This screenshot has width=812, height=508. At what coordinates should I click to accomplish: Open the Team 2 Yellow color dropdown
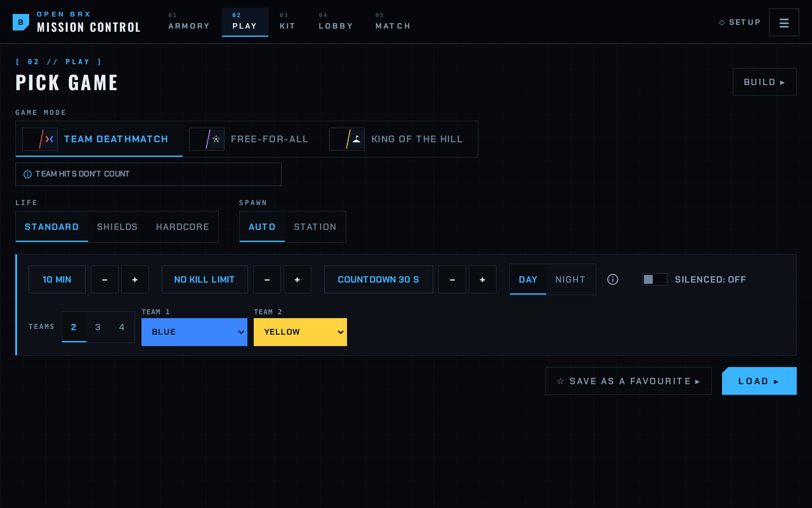pos(300,332)
